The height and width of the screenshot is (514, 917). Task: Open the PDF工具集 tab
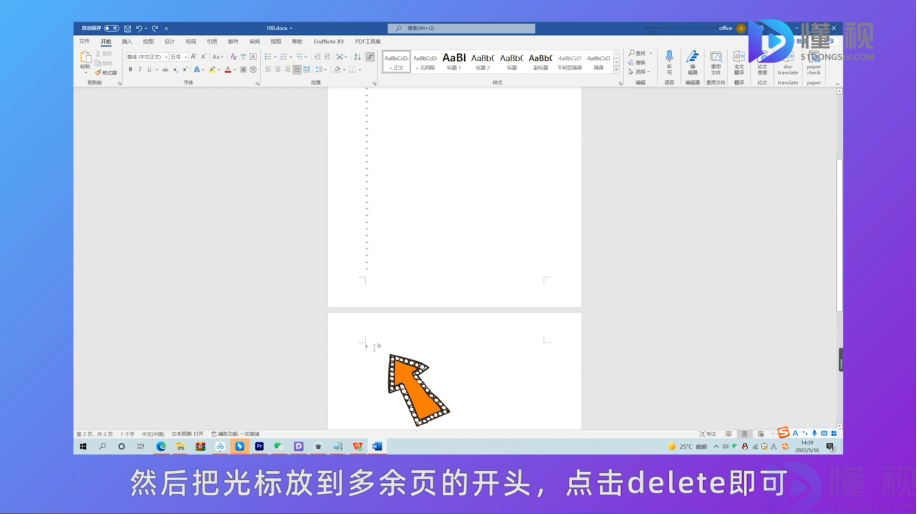[x=368, y=42]
